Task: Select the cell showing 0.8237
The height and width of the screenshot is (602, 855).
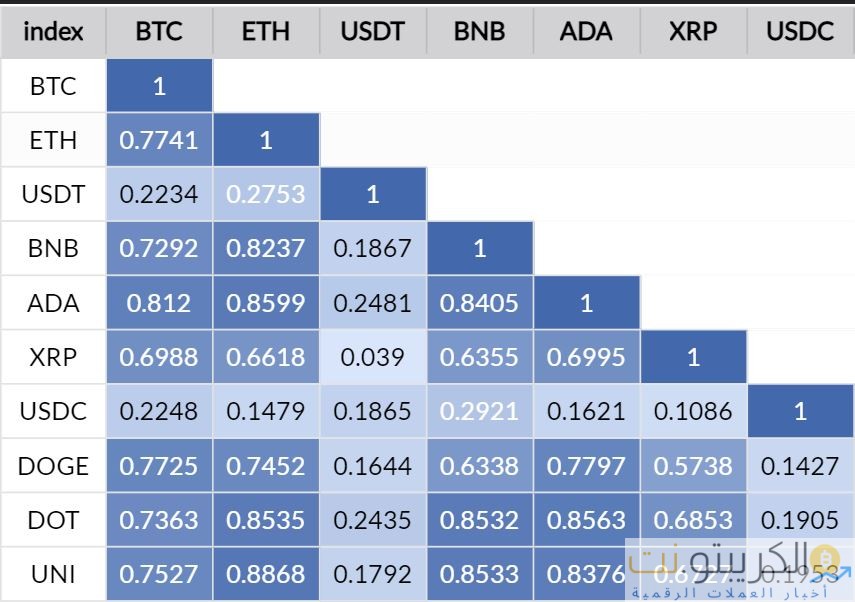Action: pos(266,248)
